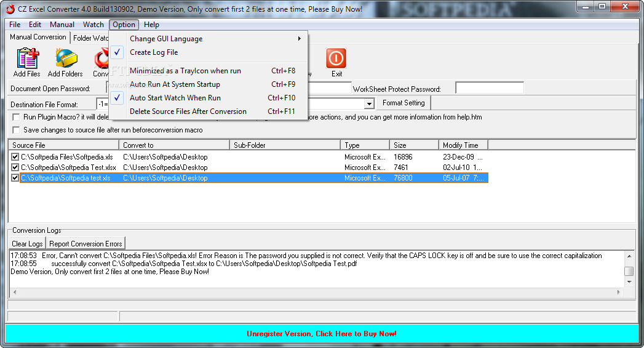The height and width of the screenshot is (348, 644).
Task: Open the Watch menu
Action: [x=93, y=25]
